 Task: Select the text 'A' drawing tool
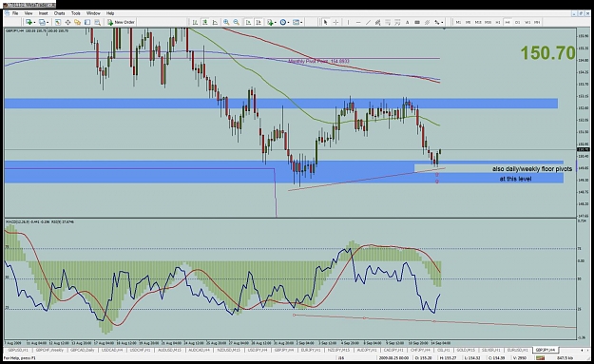[407, 23]
